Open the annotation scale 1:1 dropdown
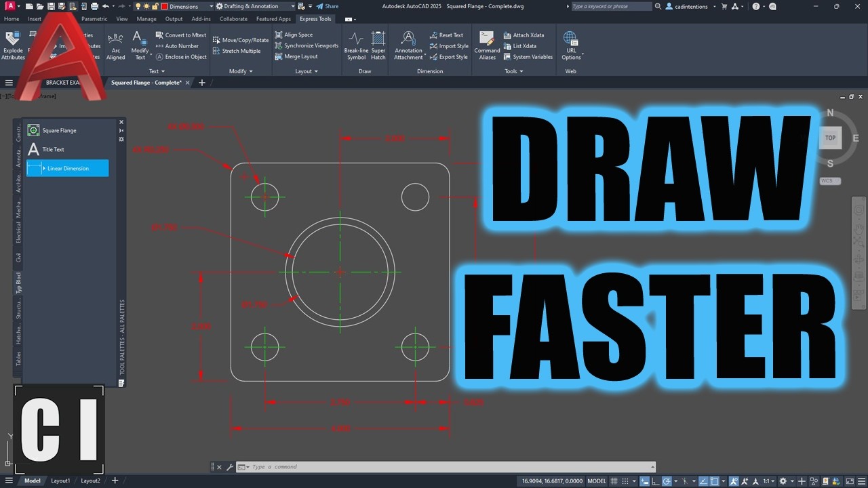The height and width of the screenshot is (488, 868). click(x=770, y=481)
